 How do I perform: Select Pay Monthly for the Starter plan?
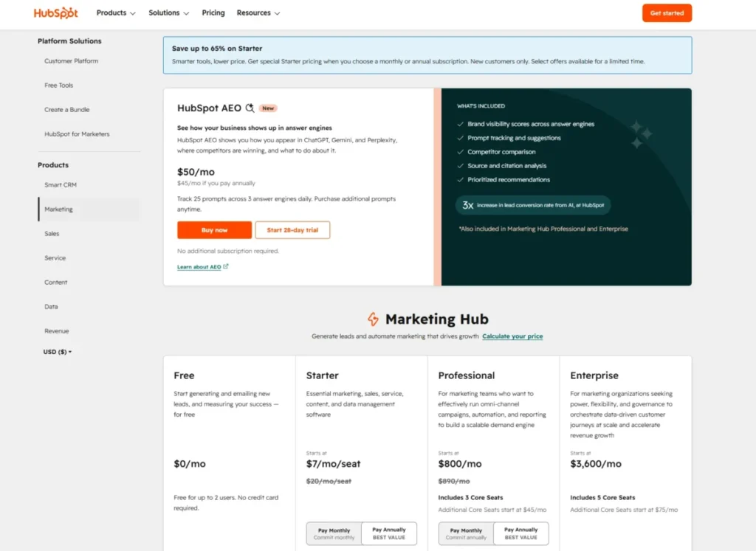(x=334, y=533)
